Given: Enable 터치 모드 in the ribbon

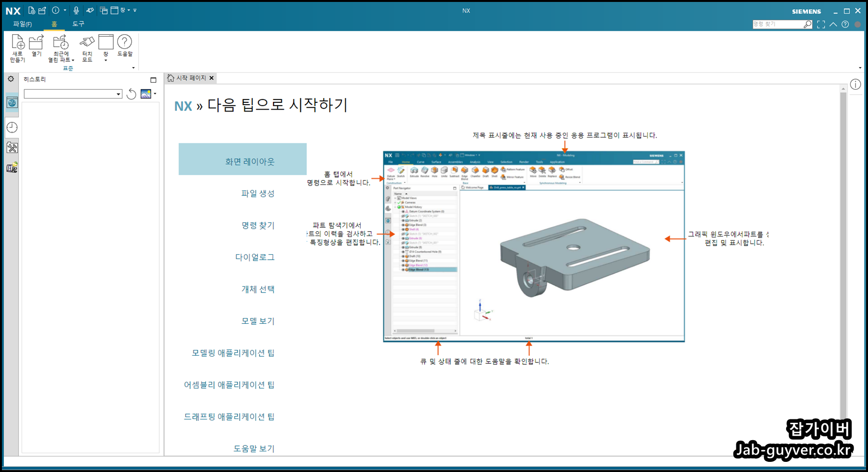Looking at the screenshot, I should click(x=87, y=48).
